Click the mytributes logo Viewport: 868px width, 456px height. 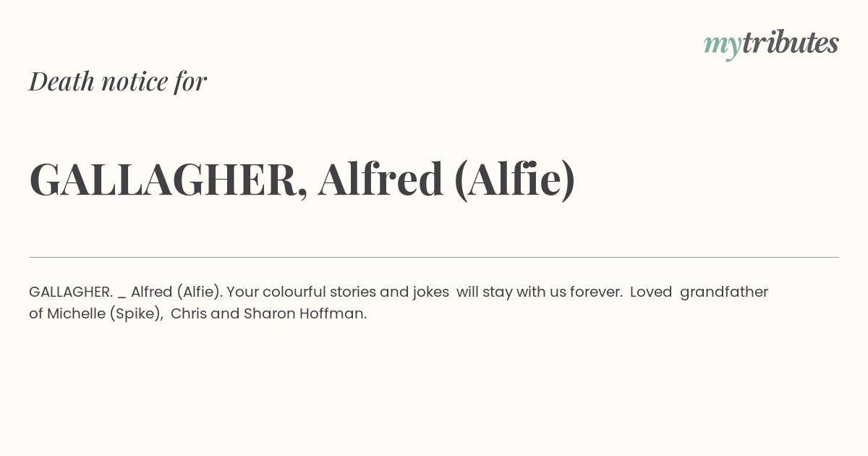pos(771,44)
